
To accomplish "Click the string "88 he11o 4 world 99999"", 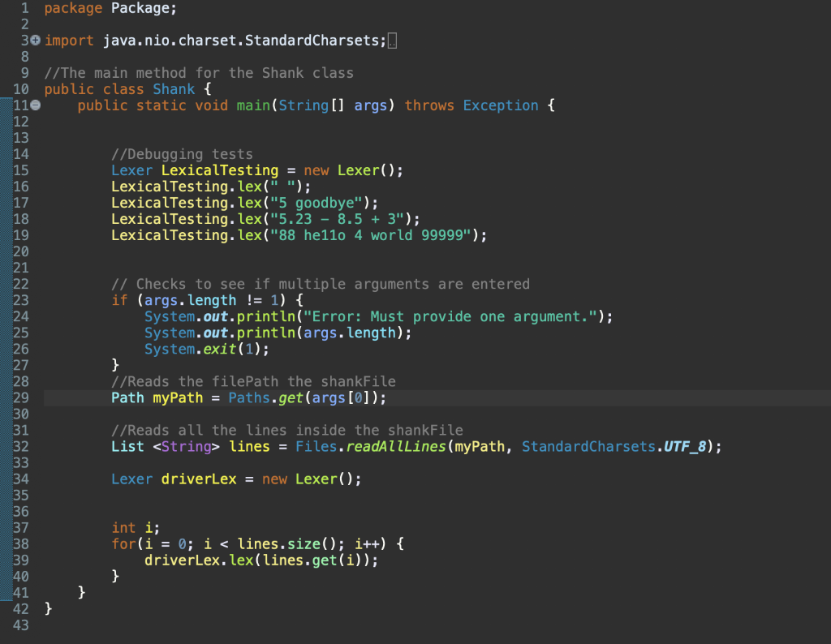I will pos(371,235).
